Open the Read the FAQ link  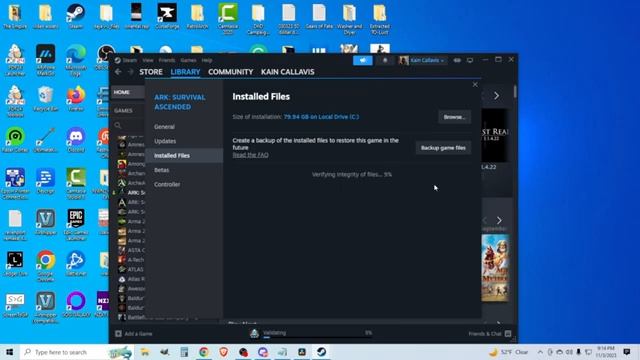pyautogui.click(x=251, y=155)
